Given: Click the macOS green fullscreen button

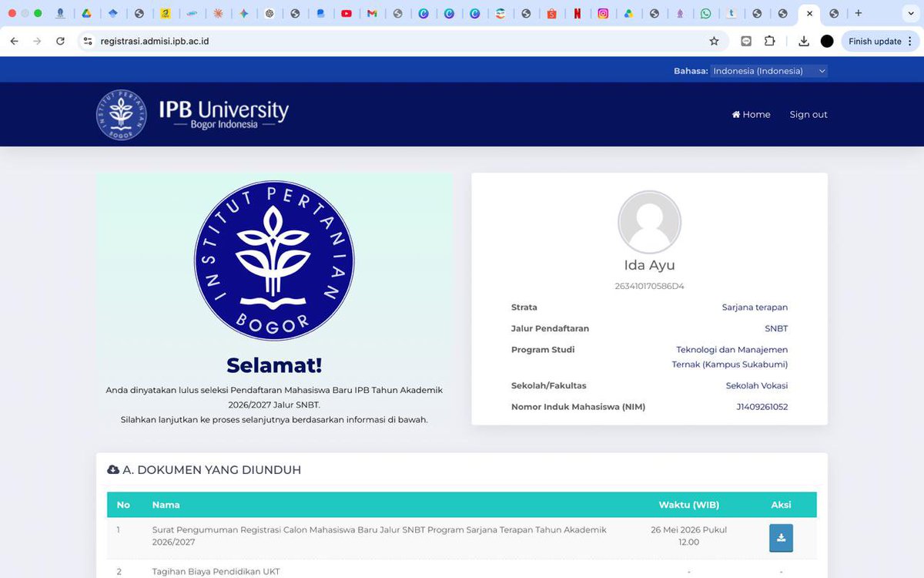Looking at the screenshot, I should pos(38,13).
